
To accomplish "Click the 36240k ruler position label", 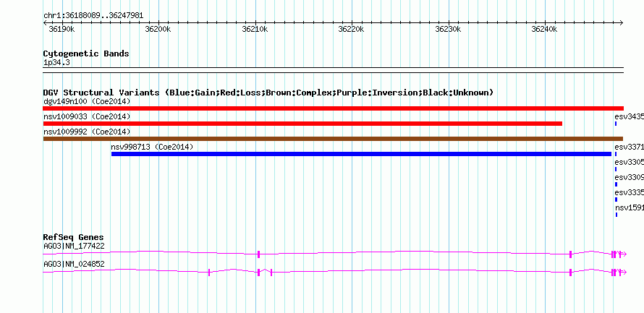I will 544,29.
